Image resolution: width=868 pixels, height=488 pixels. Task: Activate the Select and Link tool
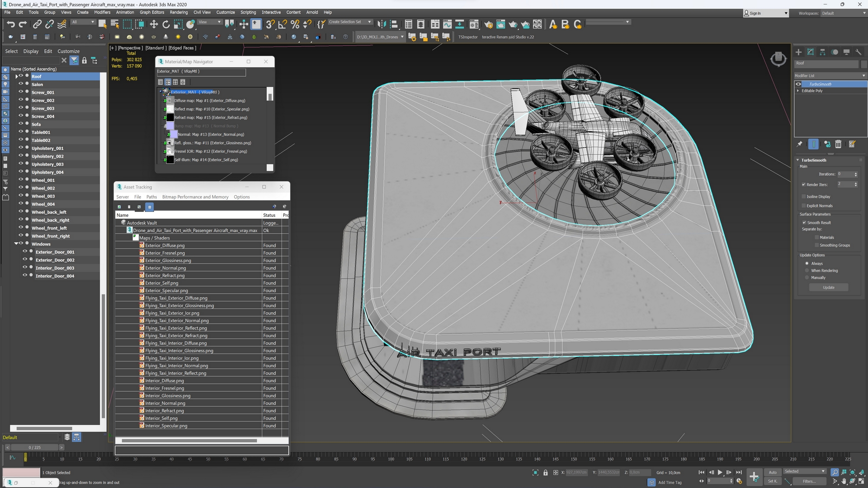pos(38,24)
